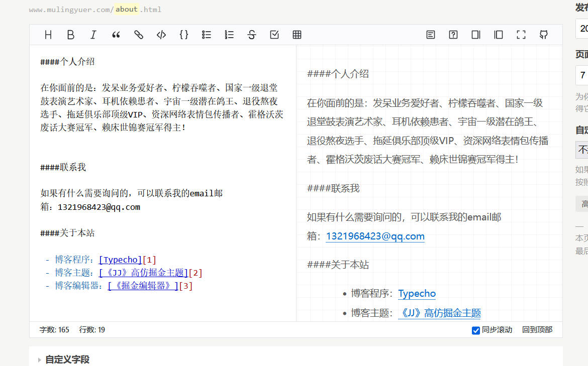This screenshot has width=588, height=366.
Task: Toggle the preview pane layout
Action: [475, 35]
